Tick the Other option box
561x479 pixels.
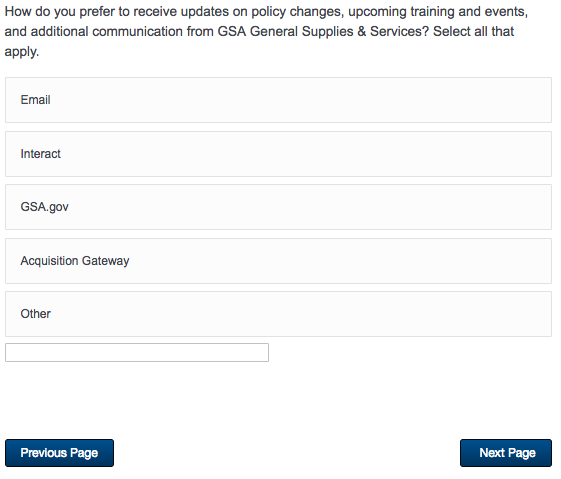278,314
